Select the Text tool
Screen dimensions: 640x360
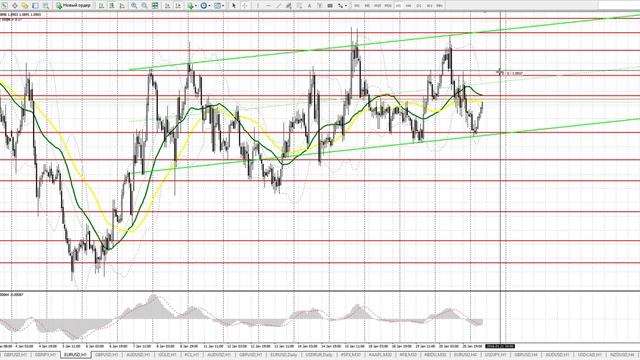309,5
